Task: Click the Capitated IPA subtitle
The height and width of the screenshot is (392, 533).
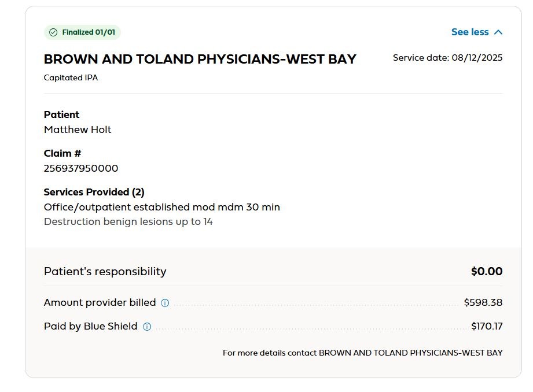Action: 71,77
